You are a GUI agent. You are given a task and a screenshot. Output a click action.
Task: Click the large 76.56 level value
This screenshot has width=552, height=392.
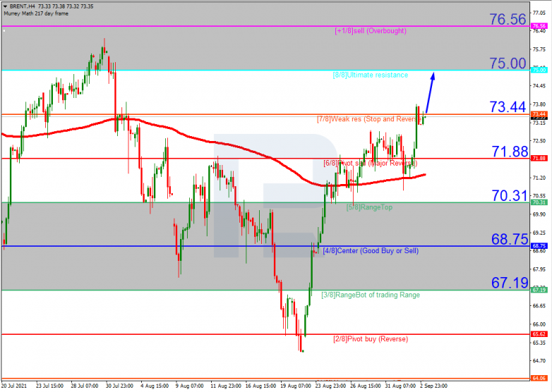pyautogui.click(x=508, y=19)
